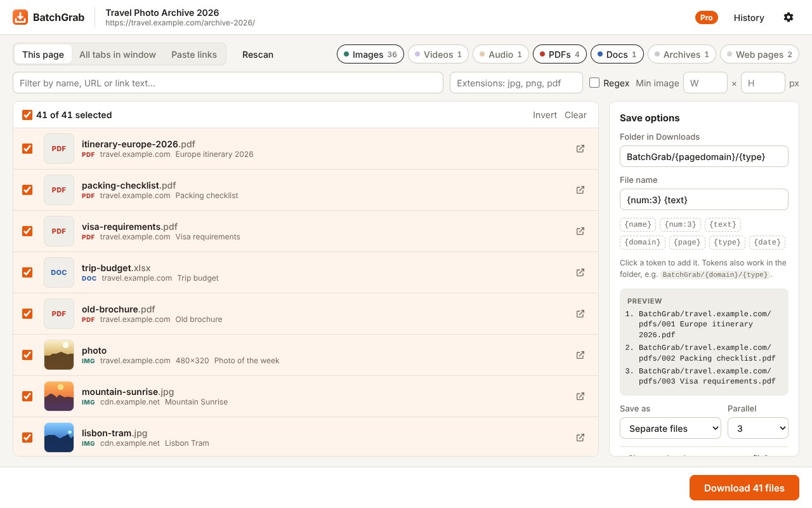Clear the current selection
Viewport: 812px width, 508px height.
pos(575,115)
